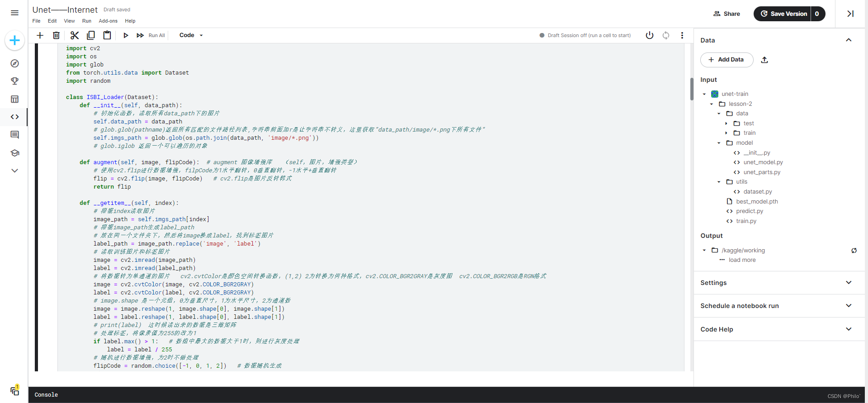Select best_model.pth file
The image size is (868, 403).
pyautogui.click(x=757, y=202)
